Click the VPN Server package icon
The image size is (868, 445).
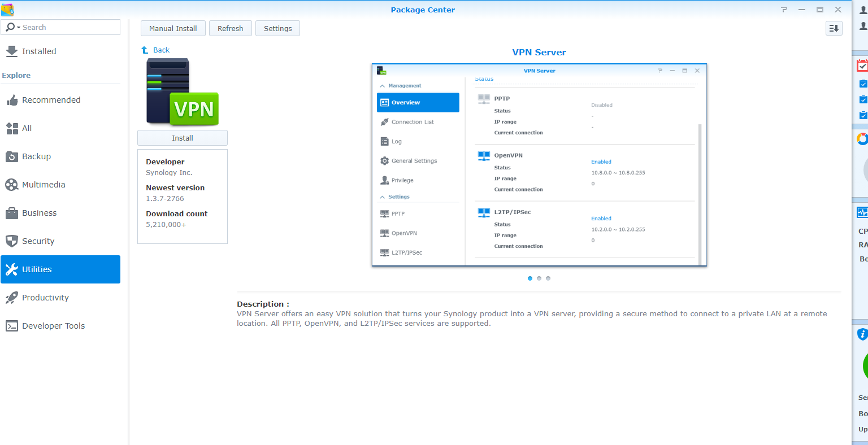pos(183,92)
